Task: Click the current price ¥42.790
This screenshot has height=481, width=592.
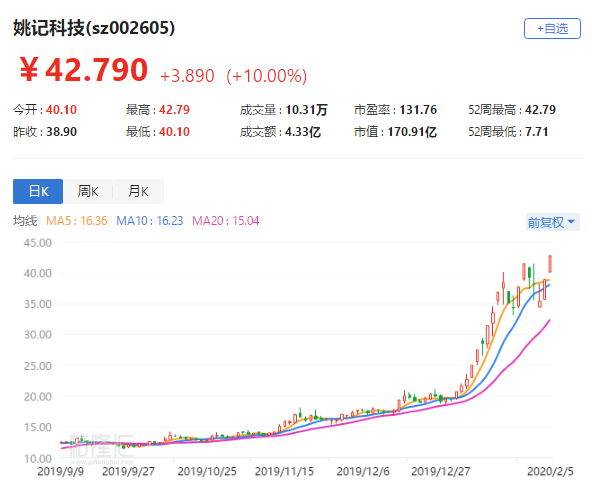Action: [x=83, y=69]
